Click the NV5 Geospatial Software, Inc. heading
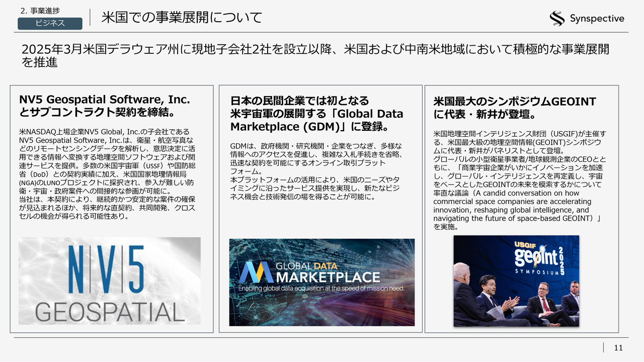This screenshot has height=362, width=644. click(x=104, y=105)
